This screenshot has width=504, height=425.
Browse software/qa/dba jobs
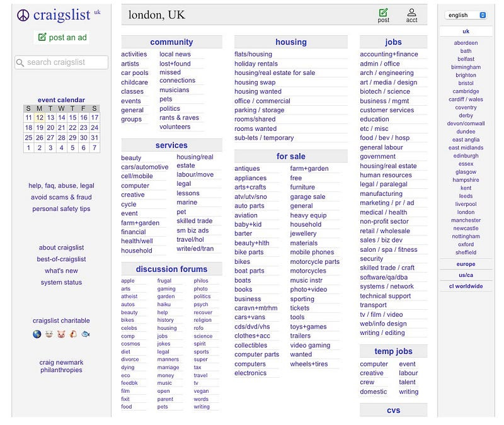point(384,277)
